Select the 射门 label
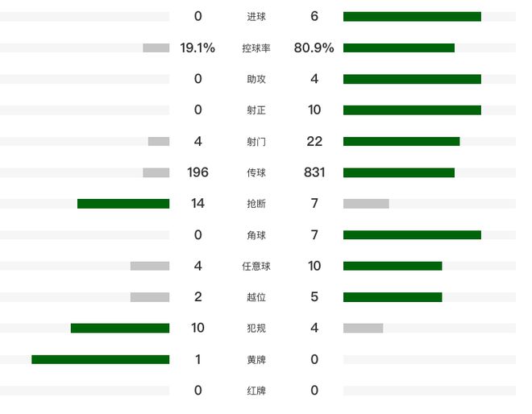This screenshot has height=414, width=532. click(x=256, y=142)
